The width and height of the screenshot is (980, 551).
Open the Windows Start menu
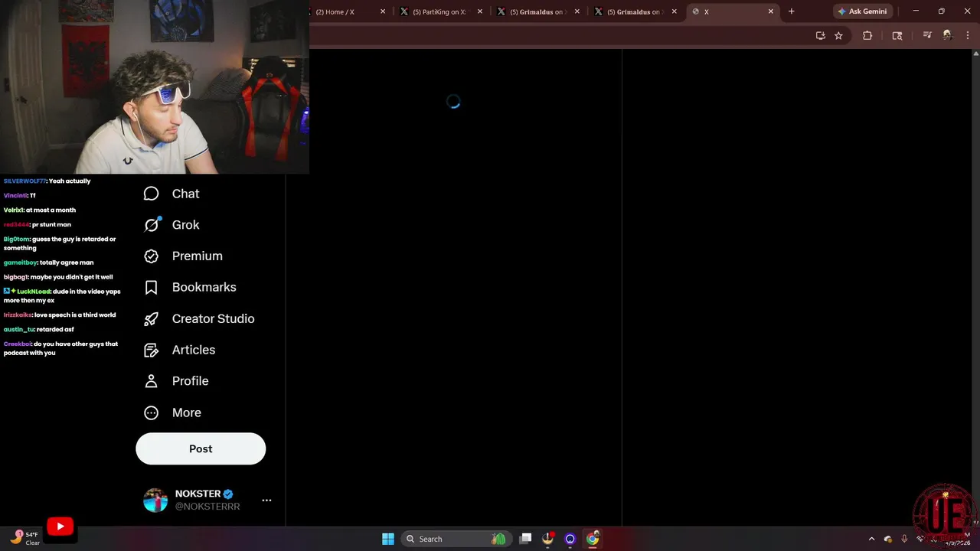pos(388,539)
